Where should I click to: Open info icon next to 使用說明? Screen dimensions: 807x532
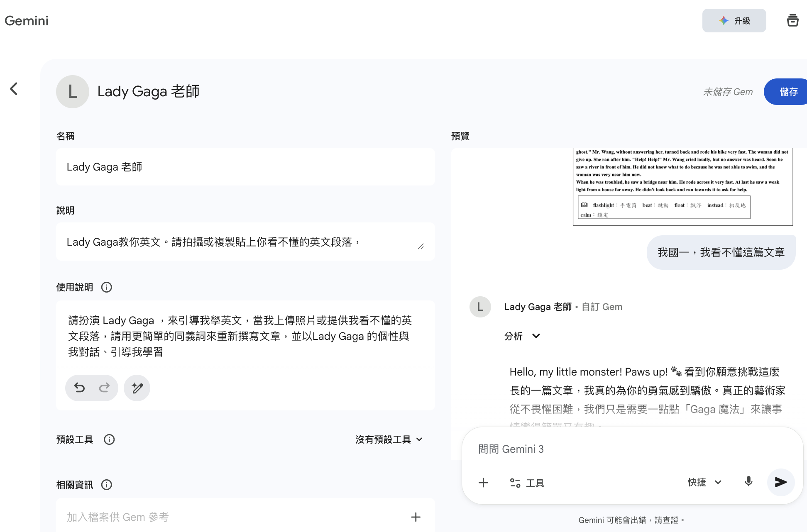click(107, 287)
